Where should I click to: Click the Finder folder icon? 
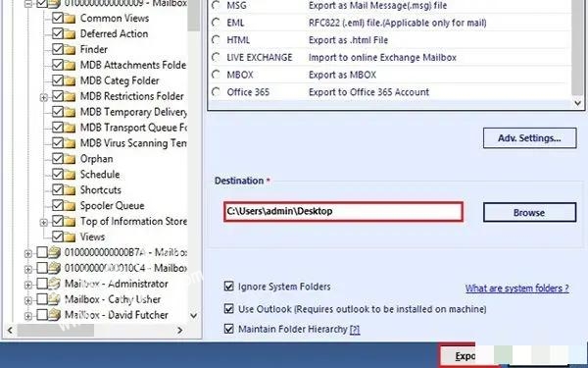[x=70, y=50]
